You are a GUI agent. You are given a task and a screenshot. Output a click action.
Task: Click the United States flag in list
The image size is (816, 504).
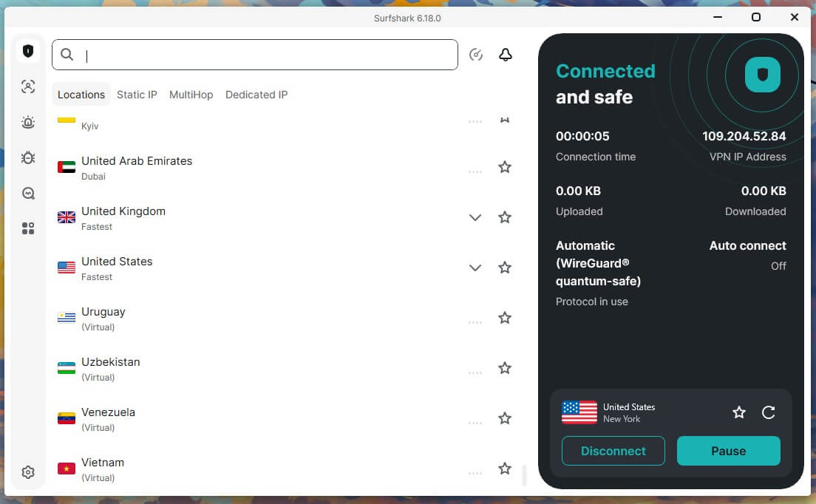coord(66,268)
